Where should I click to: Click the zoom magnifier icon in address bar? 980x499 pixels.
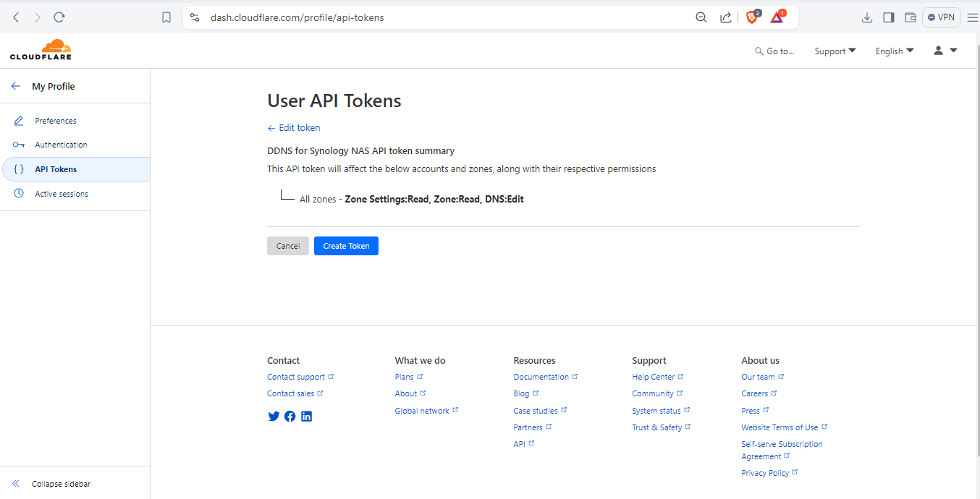coord(701,17)
